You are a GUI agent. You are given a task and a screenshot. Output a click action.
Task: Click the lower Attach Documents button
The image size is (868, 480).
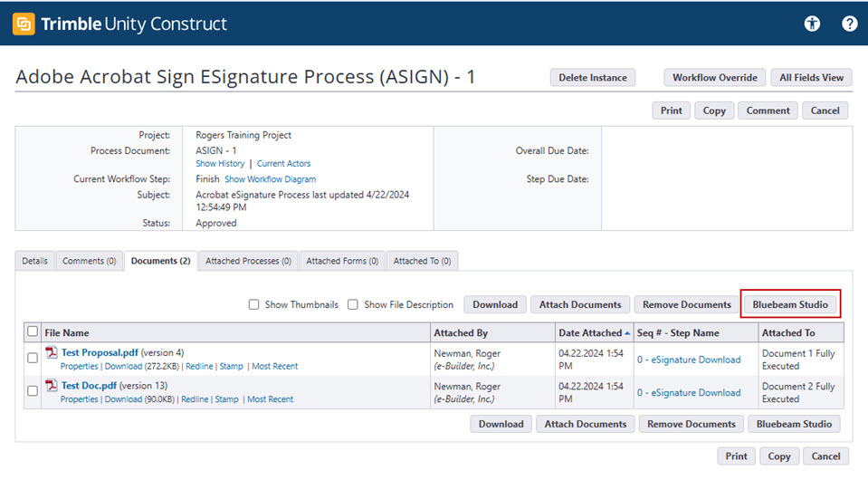585,424
